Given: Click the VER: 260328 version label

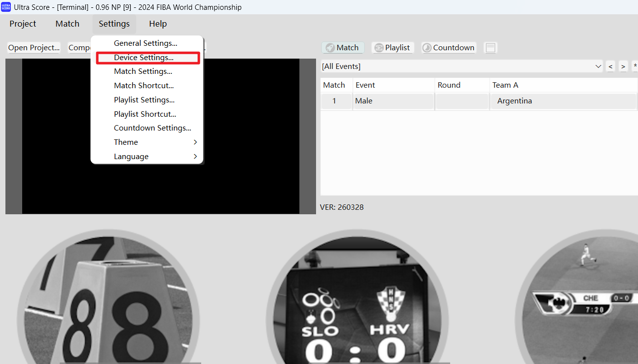Looking at the screenshot, I should (x=342, y=207).
